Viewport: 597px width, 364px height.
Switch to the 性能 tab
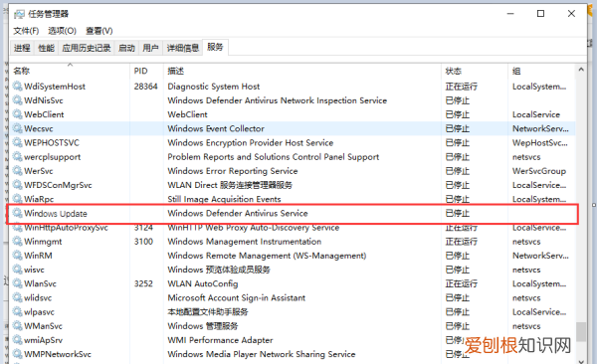pyautogui.click(x=46, y=48)
